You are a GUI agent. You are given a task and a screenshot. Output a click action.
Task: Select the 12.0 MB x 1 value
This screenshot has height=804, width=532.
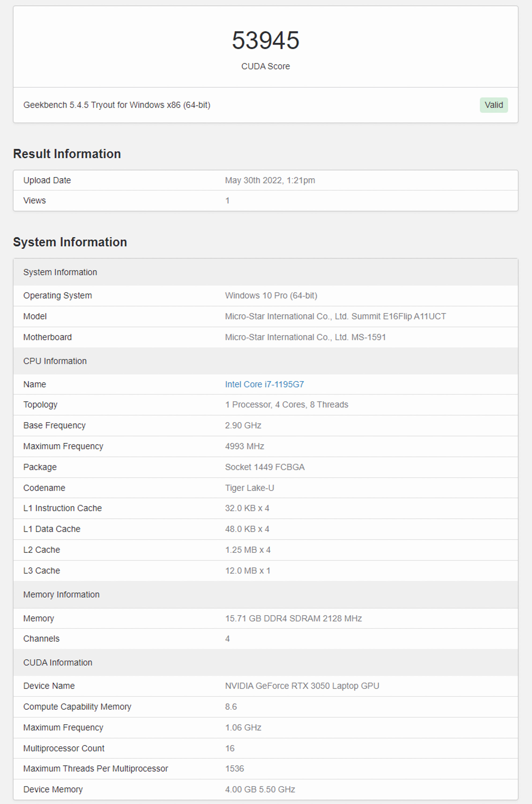[x=248, y=571]
